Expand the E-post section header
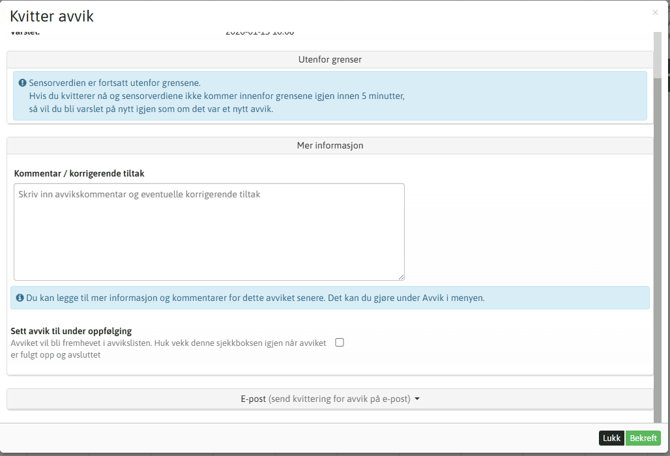The image size is (670, 456). [x=330, y=399]
